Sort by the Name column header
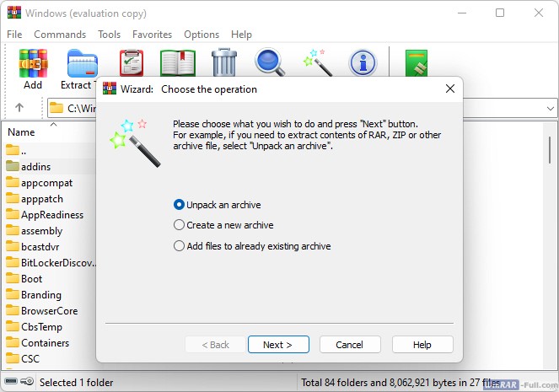 pyautogui.click(x=22, y=132)
